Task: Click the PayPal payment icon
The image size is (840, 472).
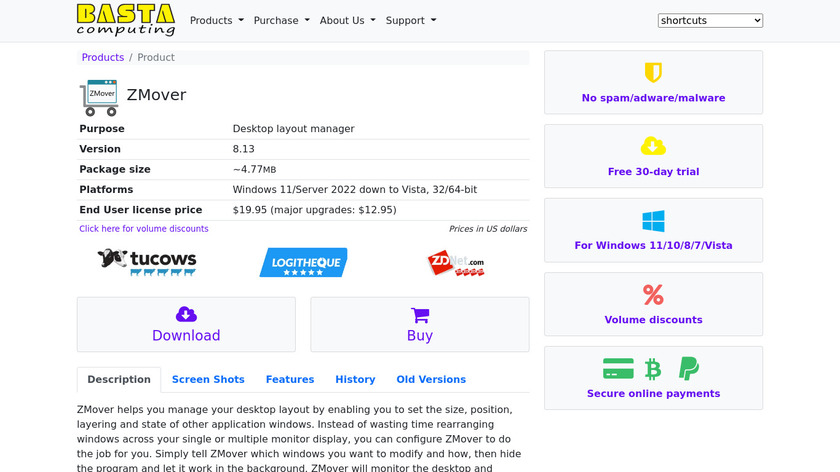Action: coord(688,369)
